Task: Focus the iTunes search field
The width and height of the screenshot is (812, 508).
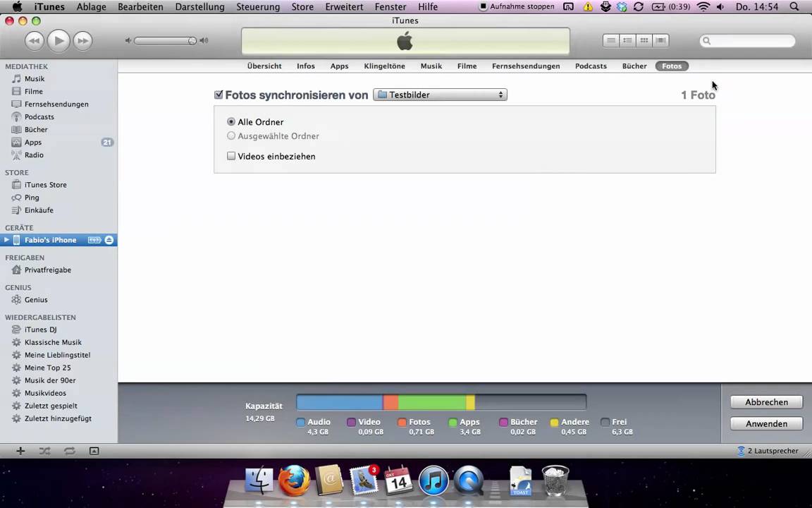Action: tap(747, 40)
